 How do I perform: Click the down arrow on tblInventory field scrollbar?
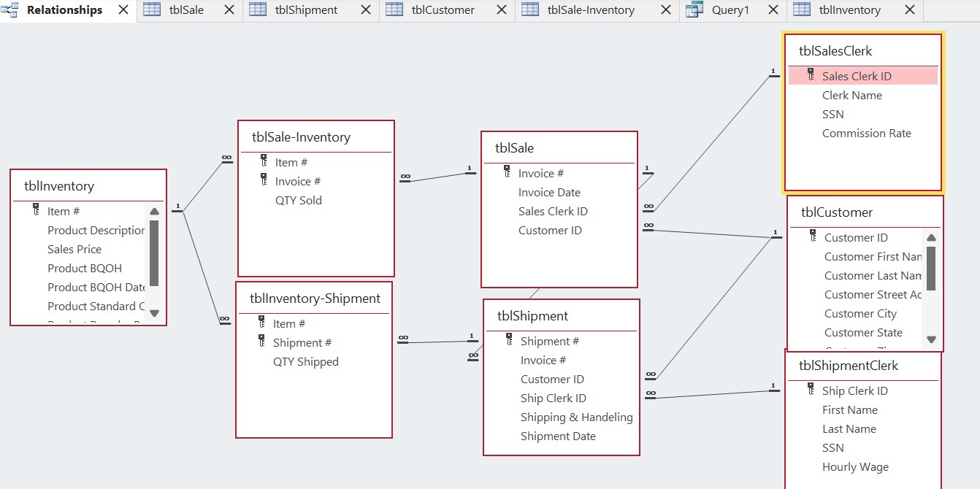pyautogui.click(x=154, y=312)
